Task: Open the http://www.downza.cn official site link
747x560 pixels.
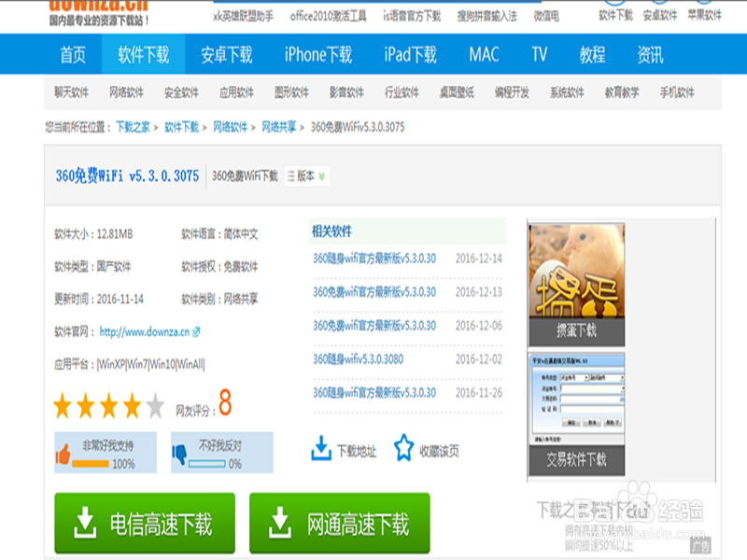Action: [145, 332]
